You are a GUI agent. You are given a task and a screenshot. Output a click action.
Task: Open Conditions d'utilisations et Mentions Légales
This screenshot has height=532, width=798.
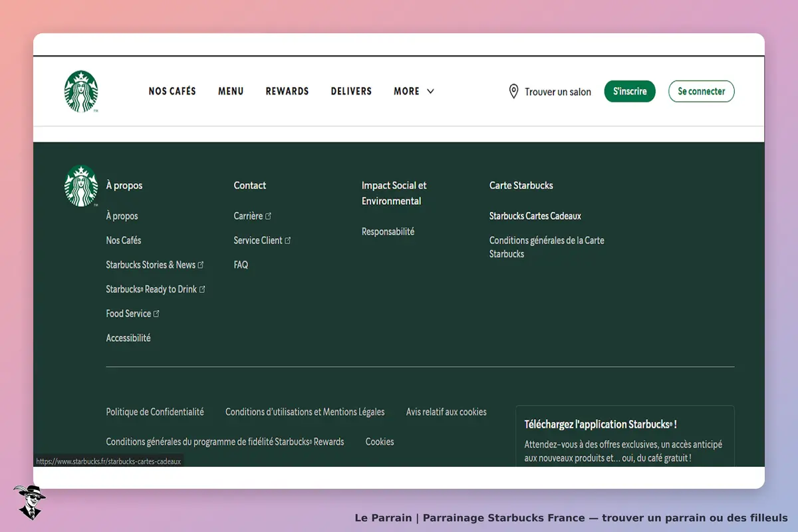pos(305,412)
